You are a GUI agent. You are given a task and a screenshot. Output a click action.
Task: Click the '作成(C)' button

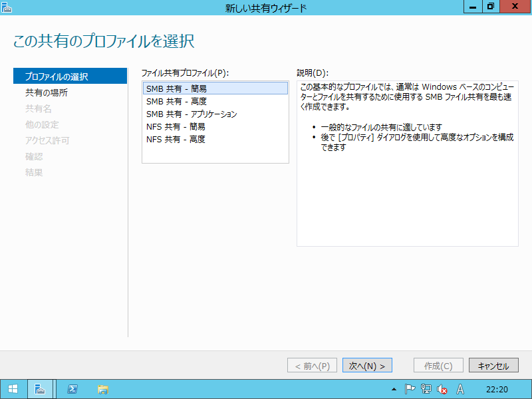tap(438, 365)
